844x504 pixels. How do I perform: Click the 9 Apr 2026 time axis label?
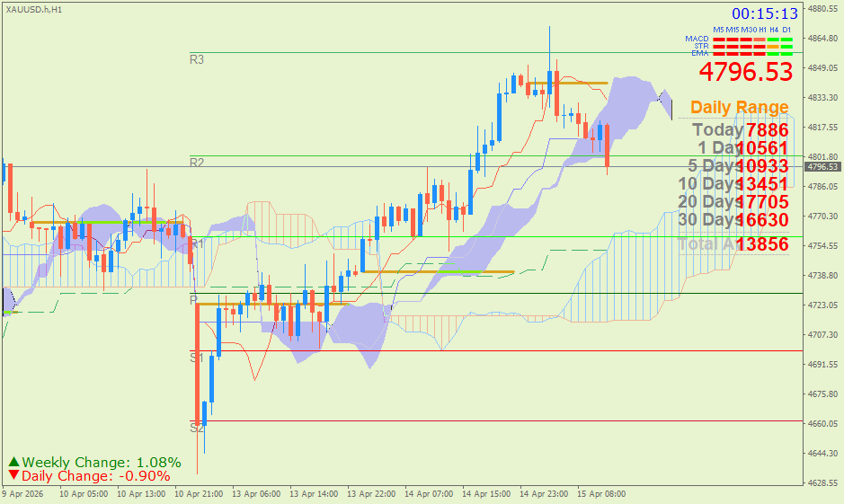[23, 493]
